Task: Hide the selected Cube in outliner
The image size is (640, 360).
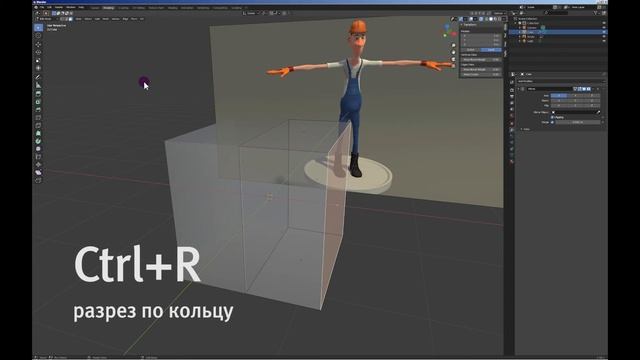Action: click(604, 32)
